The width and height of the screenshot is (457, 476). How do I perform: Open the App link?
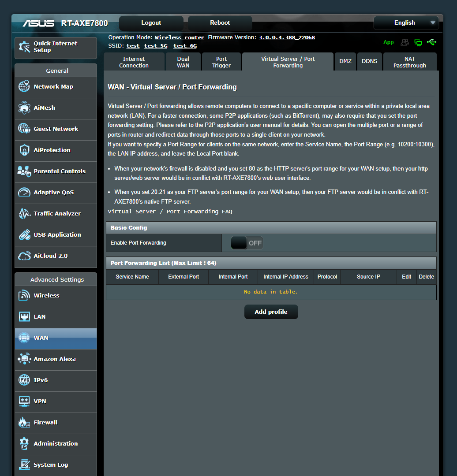pos(388,42)
